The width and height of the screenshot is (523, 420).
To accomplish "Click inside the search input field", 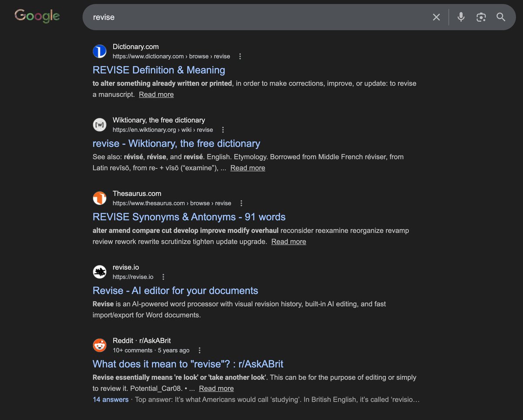I will click(218, 17).
